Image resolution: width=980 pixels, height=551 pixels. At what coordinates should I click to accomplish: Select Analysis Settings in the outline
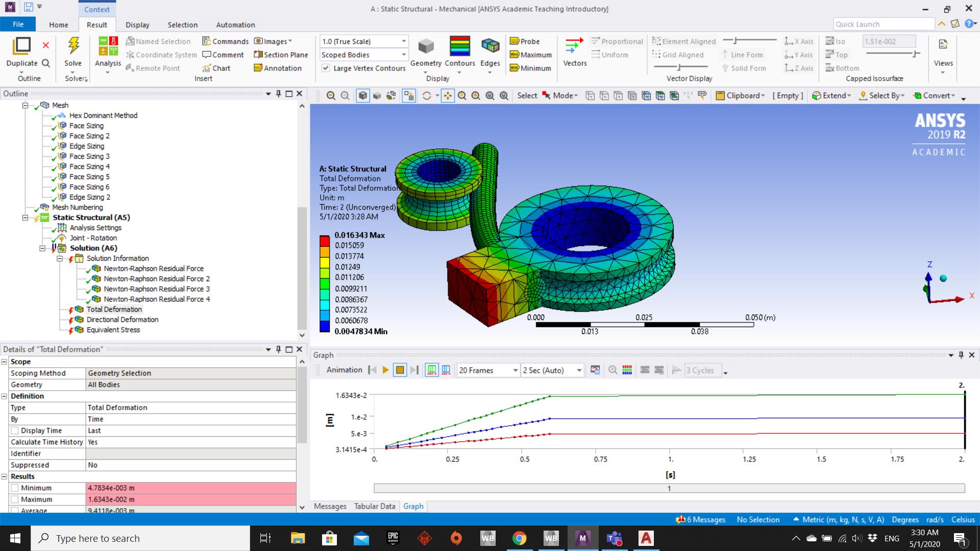[x=95, y=228]
